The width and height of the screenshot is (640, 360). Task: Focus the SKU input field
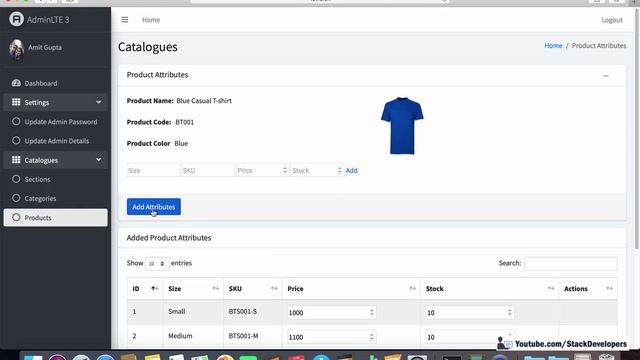tap(208, 170)
